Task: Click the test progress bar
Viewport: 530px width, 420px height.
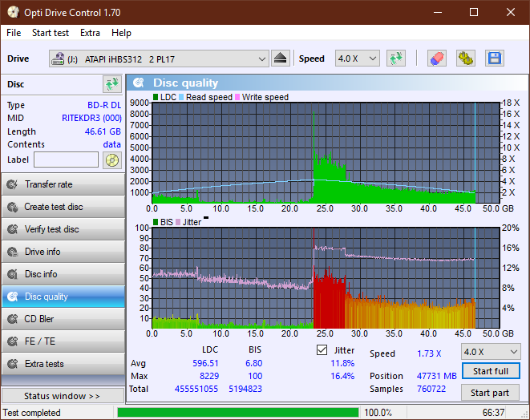Action: 237,413
